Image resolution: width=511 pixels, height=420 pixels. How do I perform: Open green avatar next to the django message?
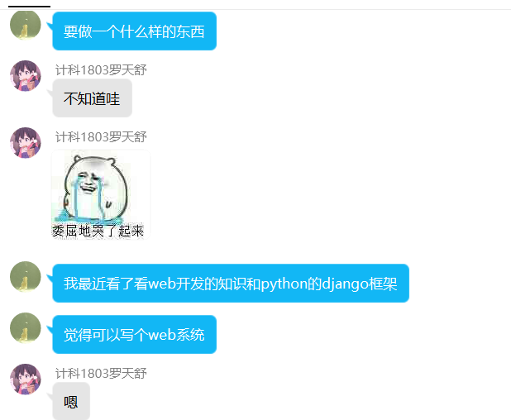click(x=26, y=277)
